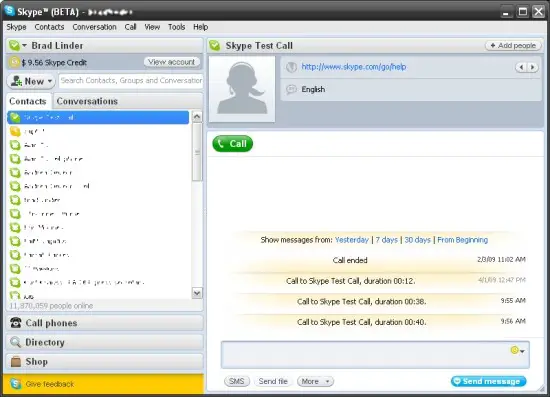Click the Skype logo in Give feedback bar
This screenshot has height=397, width=550.
click(15, 384)
